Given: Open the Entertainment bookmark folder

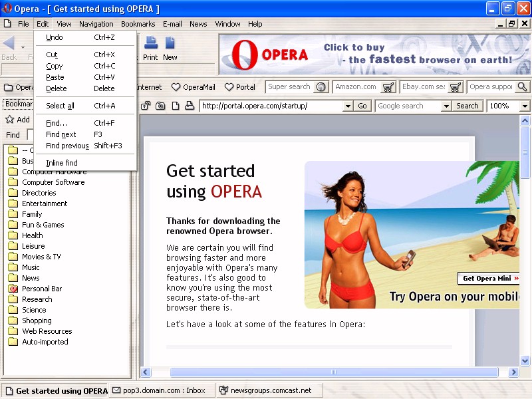Looking at the screenshot, I should tap(38, 203).
